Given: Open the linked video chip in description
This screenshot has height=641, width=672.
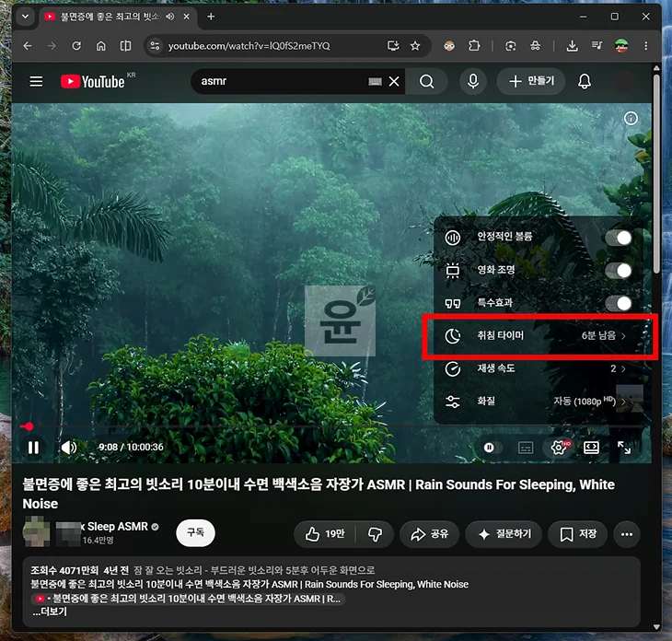Looking at the screenshot, I should pyautogui.click(x=188, y=599).
